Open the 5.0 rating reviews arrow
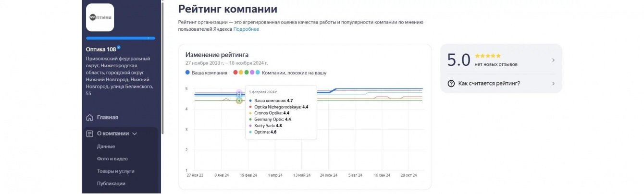The width and height of the screenshot is (644, 194). (553, 60)
